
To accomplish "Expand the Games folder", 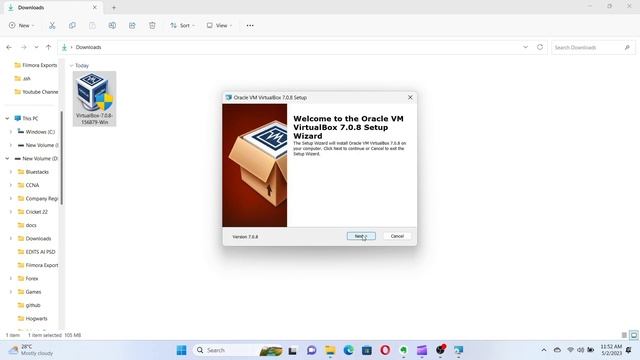I will click(11, 292).
